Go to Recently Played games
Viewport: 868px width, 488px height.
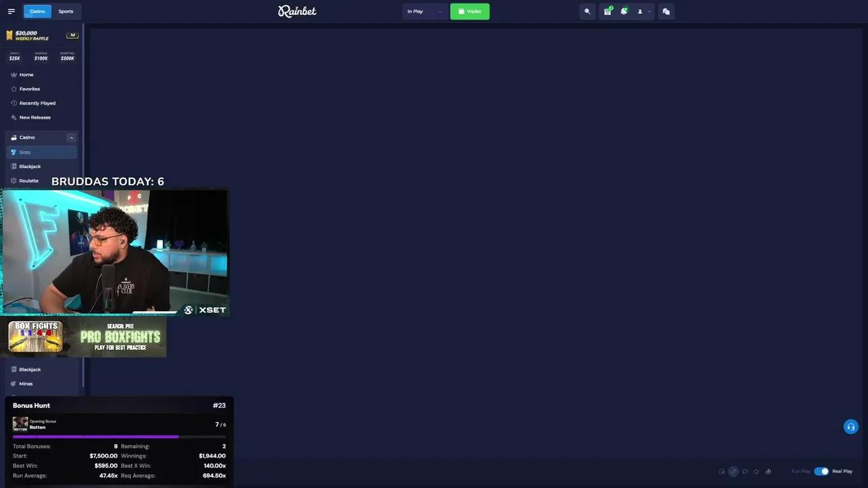coord(37,103)
